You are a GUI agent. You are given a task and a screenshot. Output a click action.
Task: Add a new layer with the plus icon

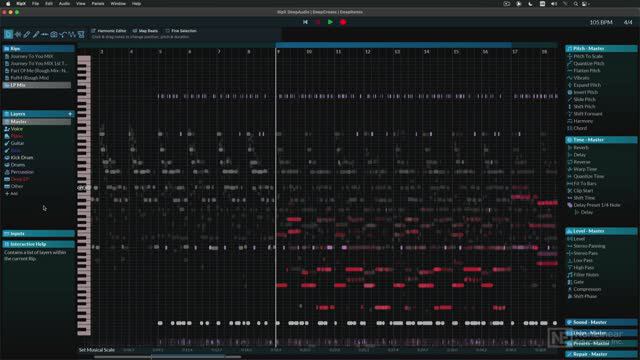[70, 114]
